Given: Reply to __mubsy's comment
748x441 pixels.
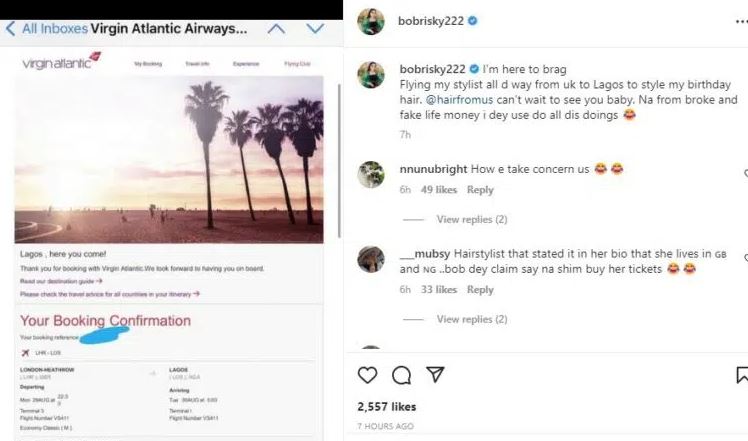Looking at the screenshot, I should pyautogui.click(x=480, y=290).
